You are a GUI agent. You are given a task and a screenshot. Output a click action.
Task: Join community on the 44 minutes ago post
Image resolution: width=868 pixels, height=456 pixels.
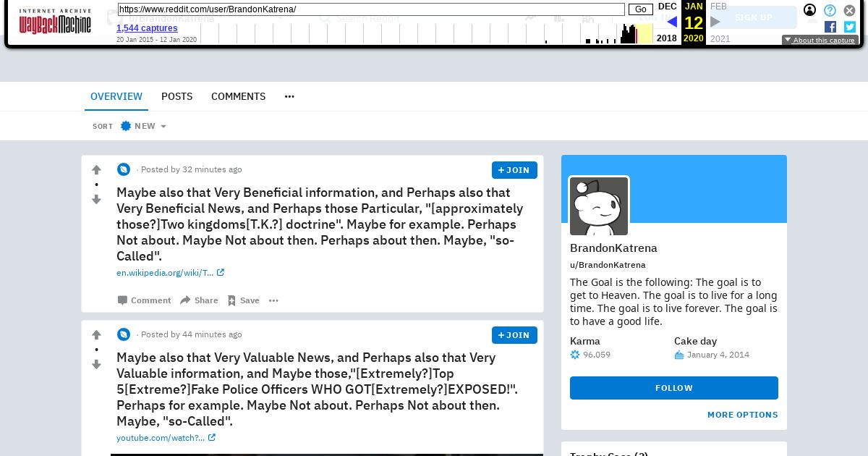click(x=514, y=335)
